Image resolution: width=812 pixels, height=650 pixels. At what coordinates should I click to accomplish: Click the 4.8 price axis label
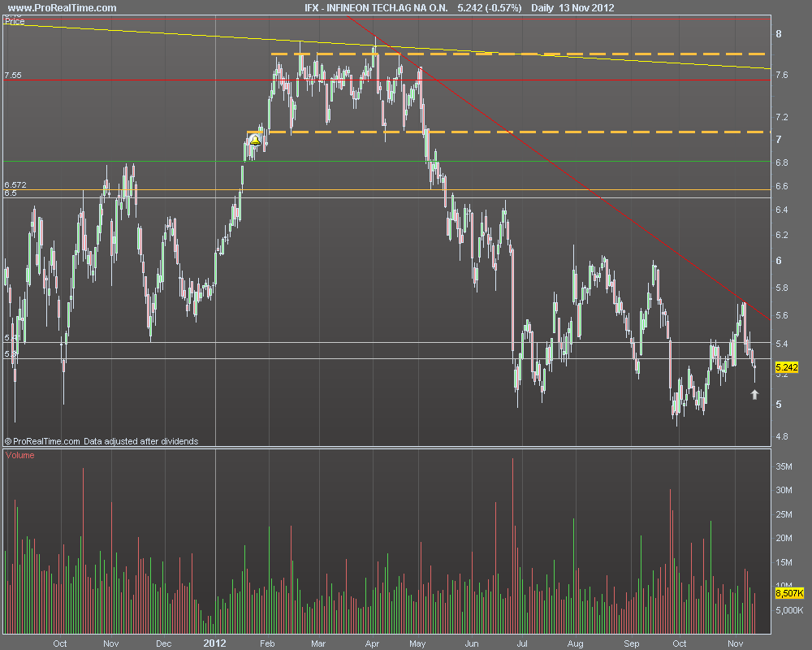point(781,436)
